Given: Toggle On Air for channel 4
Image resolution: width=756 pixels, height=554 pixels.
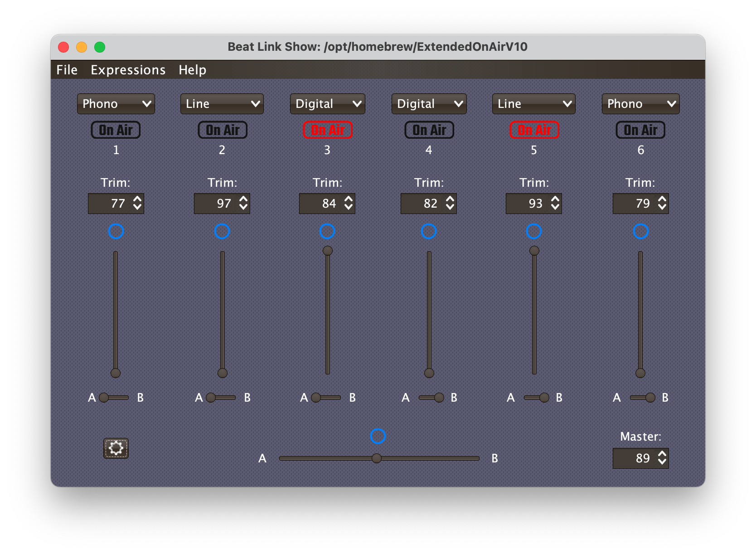Looking at the screenshot, I should coord(429,130).
